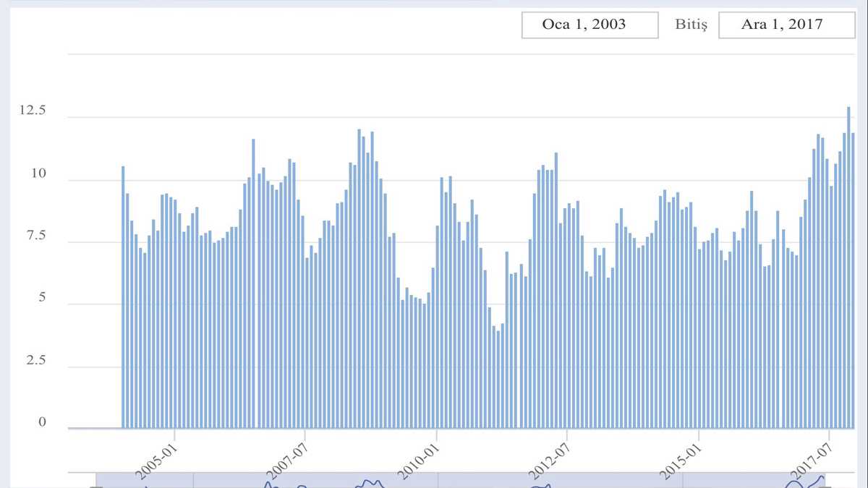Click the 2007-07 x-axis label
This screenshot has height=488, width=868.
[288, 458]
